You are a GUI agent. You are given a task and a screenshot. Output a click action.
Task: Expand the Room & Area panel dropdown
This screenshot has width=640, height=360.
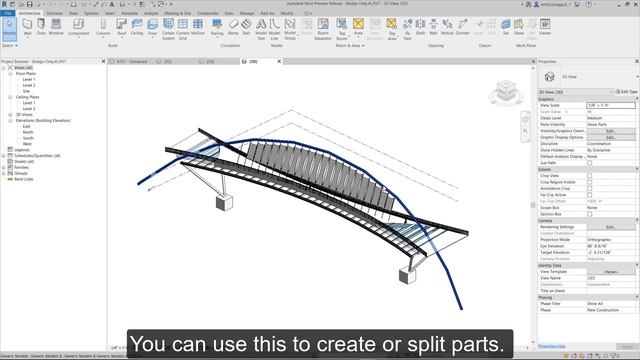pos(350,46)
